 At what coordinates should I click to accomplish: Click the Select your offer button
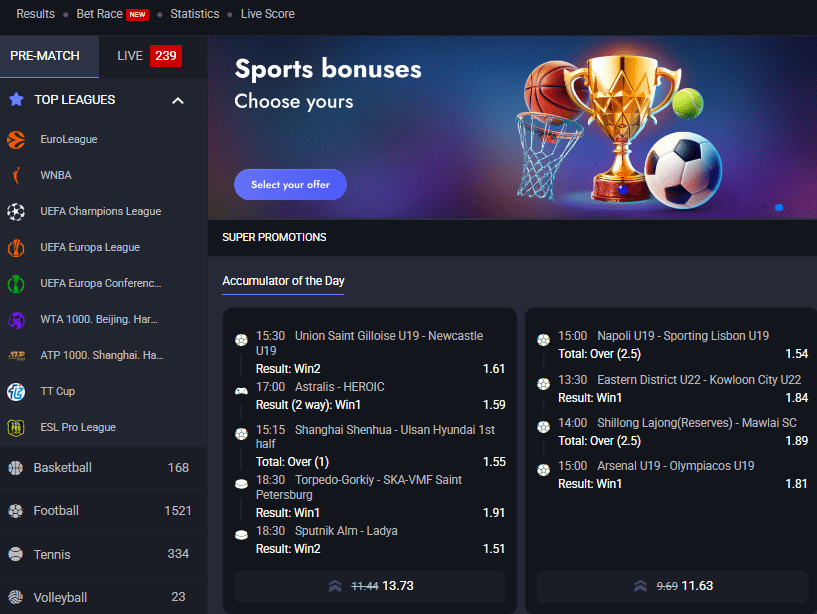pos(290,185)
